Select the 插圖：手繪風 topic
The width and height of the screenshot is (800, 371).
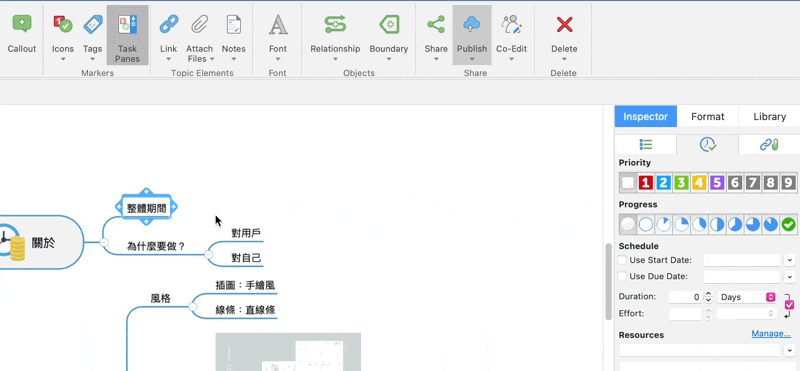click(x=245, y=285)
